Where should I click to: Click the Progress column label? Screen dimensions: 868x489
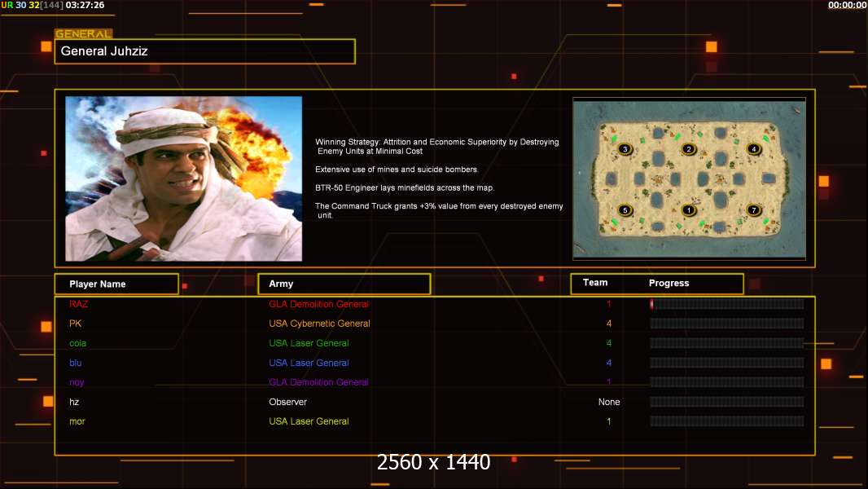click(x=669, y=283)
